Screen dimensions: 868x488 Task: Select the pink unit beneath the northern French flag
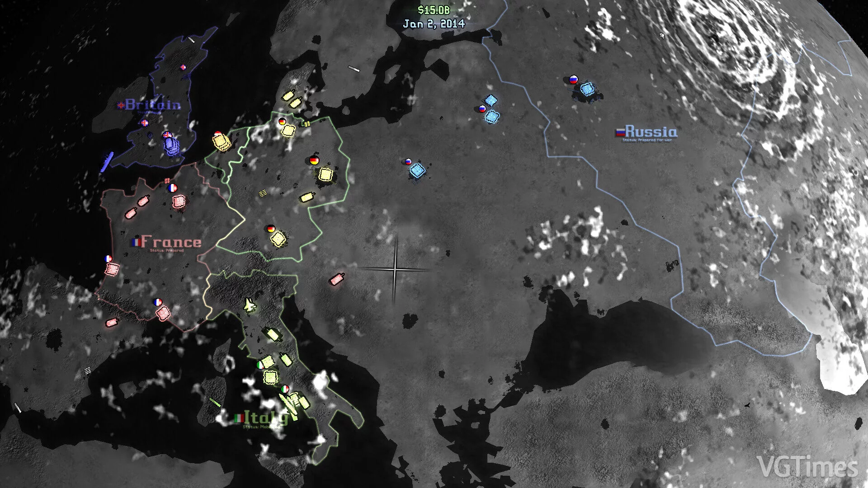pos(179,201)
